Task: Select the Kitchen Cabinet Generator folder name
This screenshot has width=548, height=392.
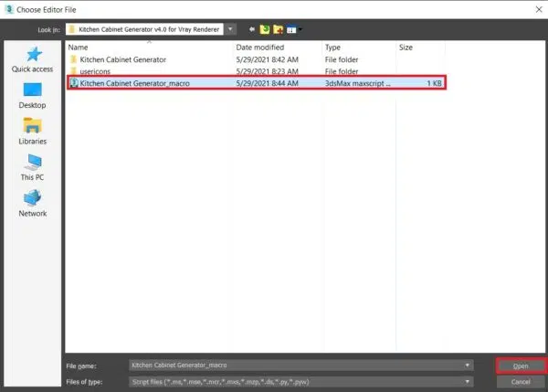Action: (123, 59)
